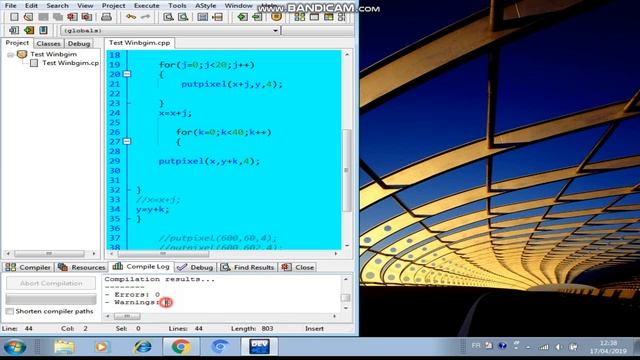This screenshot has height=360, width=640.
Task: Click the Find magnifier toolbar icon
Action: click(168, 17)
